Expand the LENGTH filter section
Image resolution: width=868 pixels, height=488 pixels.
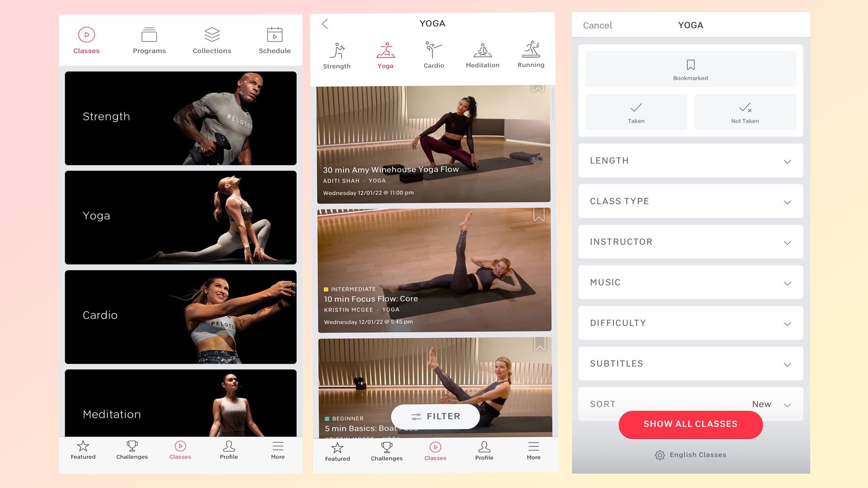tap(690, 160)
